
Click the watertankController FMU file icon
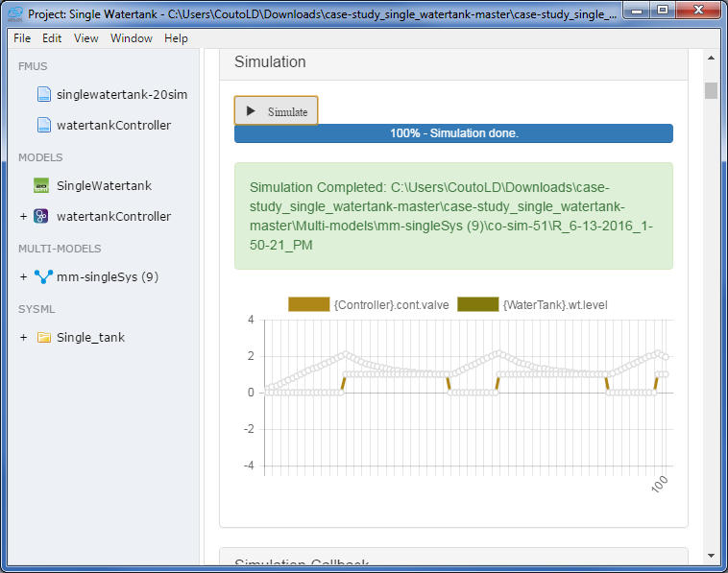[x=44, y=125]
